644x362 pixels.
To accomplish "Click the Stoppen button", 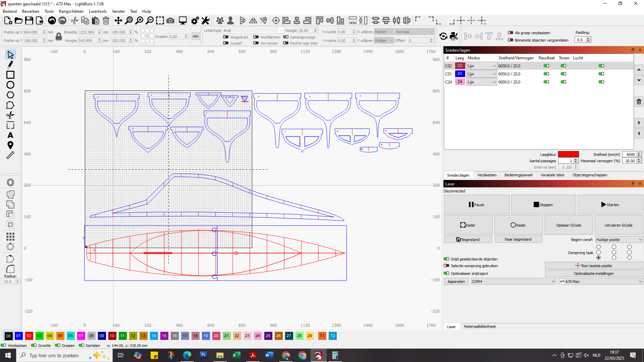I will (x=543, y=204).
